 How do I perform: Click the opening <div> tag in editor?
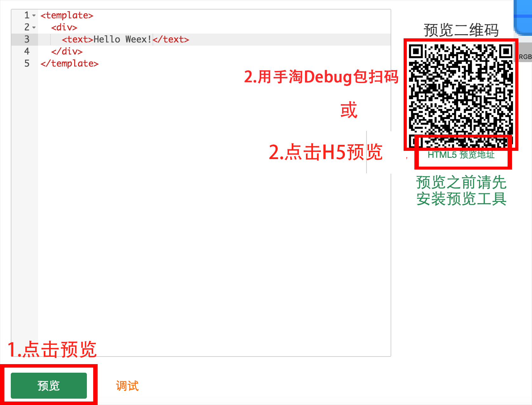(64, 27)
